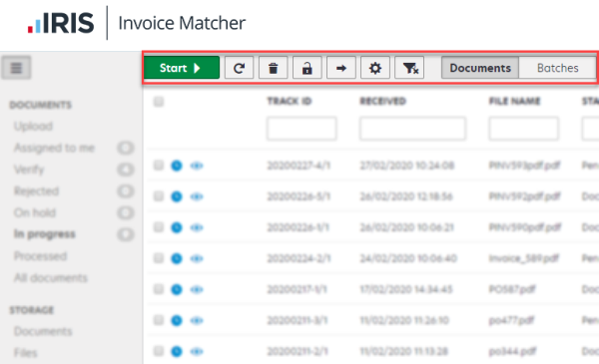599x364 pixels.
Task: Check the box for row 20200226-5/1
Action: 159,196
